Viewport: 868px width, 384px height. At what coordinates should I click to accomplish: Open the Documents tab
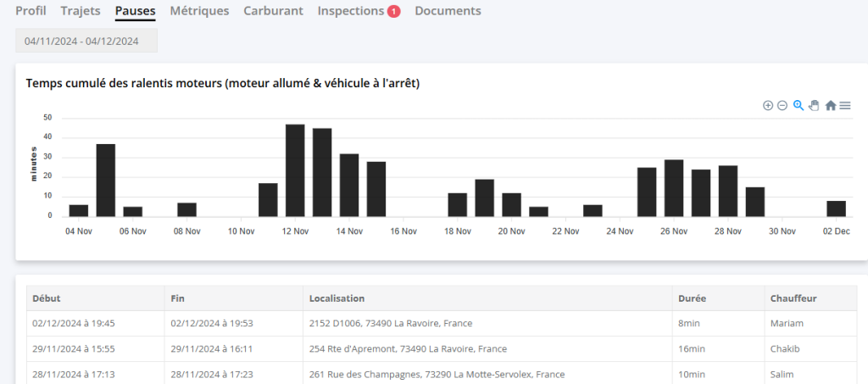click(448, 11)
